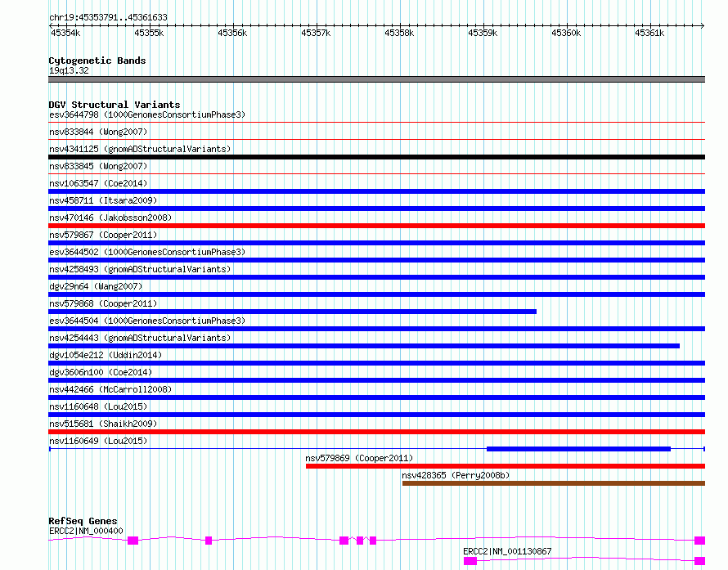728x570 pixels.
Task: Click the 45356k ruler tick label
Action: tap(232, 33)
